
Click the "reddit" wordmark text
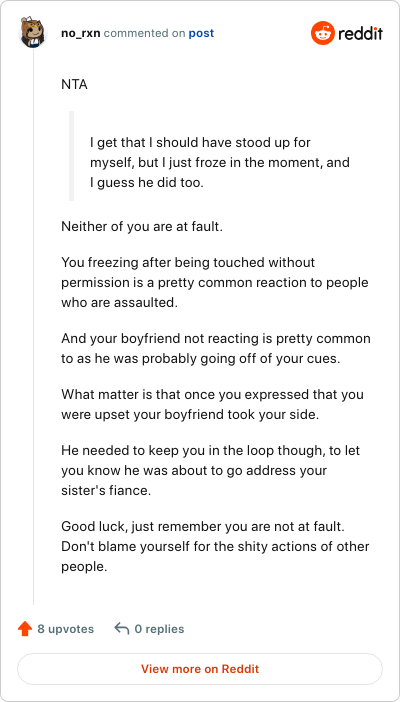click(361, 33)
